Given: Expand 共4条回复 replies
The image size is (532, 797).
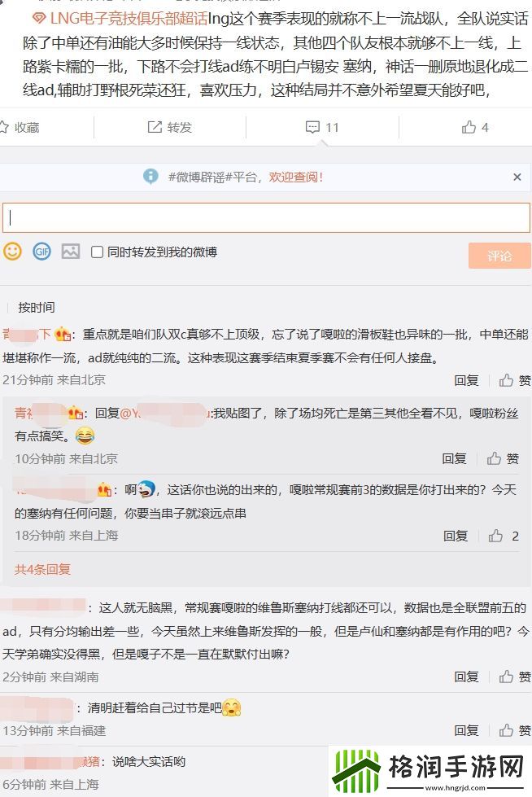Looking at the screenshot, I should [42, 569].
